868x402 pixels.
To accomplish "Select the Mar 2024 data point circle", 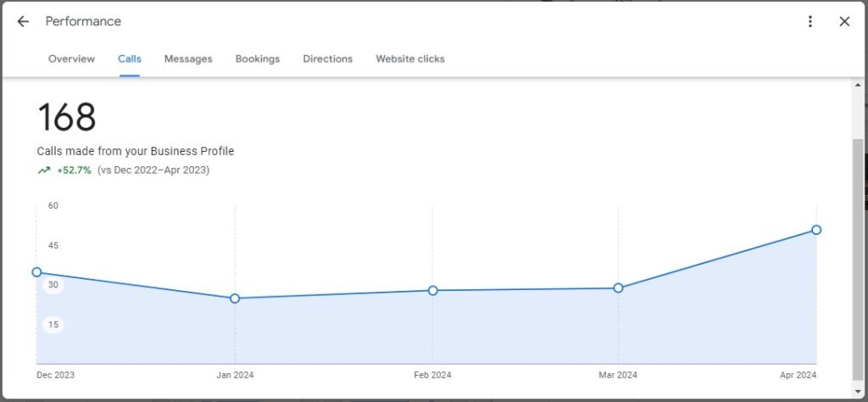I will (x=618, y=288).
